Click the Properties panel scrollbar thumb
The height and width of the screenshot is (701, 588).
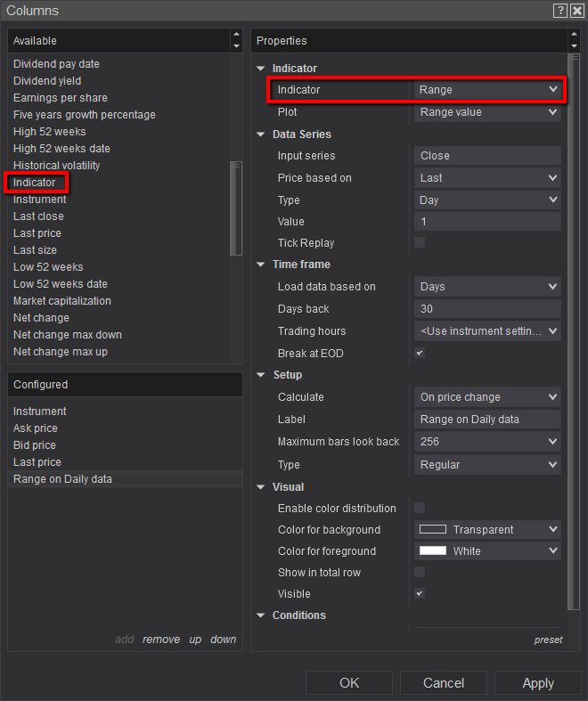click(x=573, y=331)
